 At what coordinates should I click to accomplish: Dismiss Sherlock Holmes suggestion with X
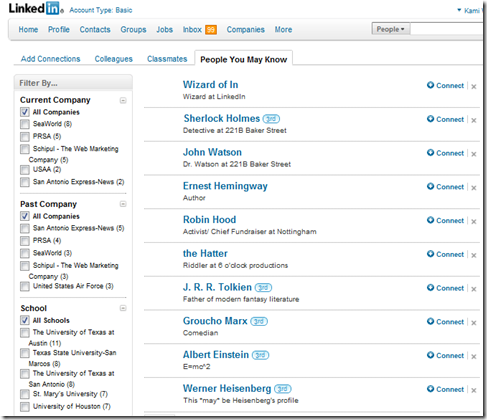point(474,120)
